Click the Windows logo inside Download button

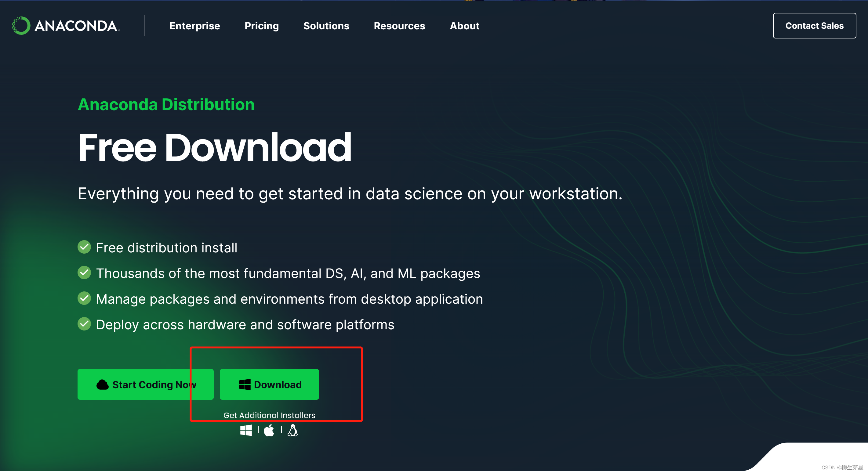click(x=245, y=385)
